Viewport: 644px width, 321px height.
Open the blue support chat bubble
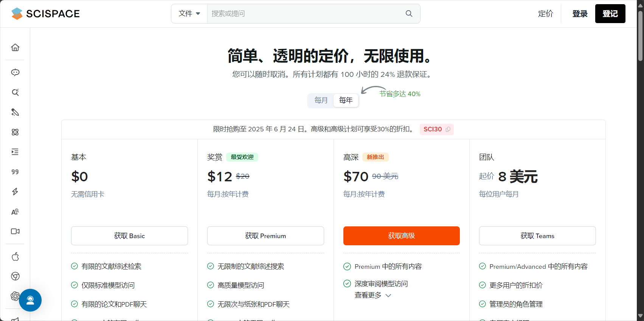point(30,300)
